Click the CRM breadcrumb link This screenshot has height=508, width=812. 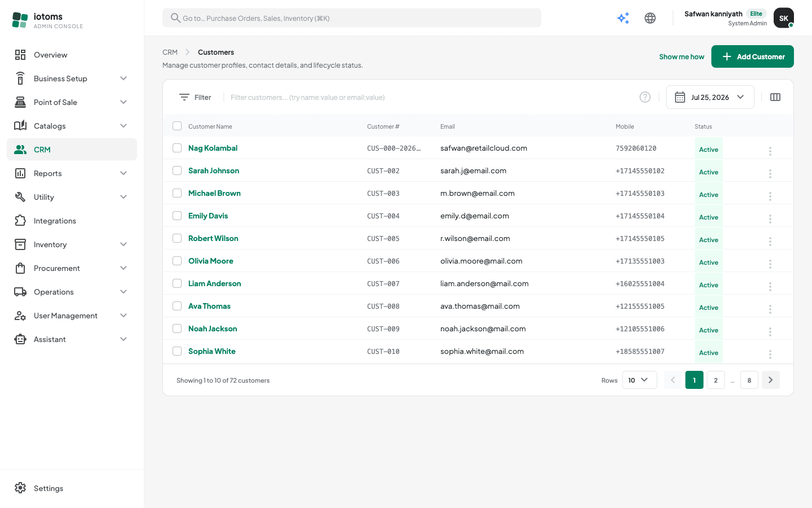(170, 52)
